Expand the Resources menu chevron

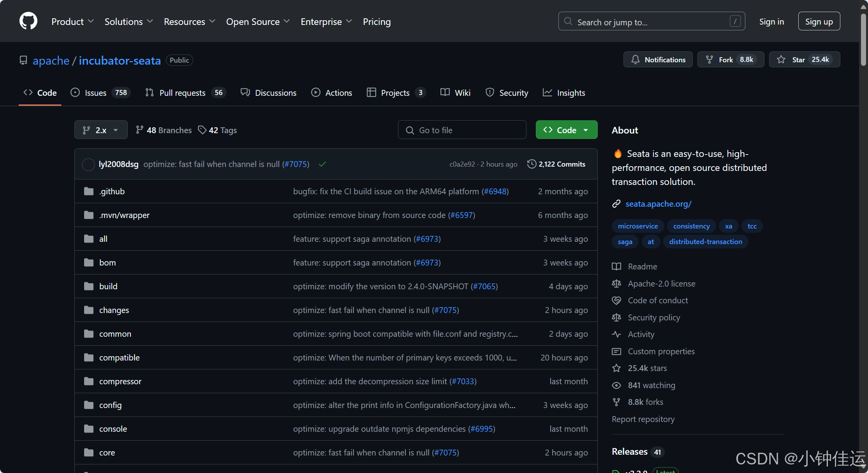click(x=212, y=22)
